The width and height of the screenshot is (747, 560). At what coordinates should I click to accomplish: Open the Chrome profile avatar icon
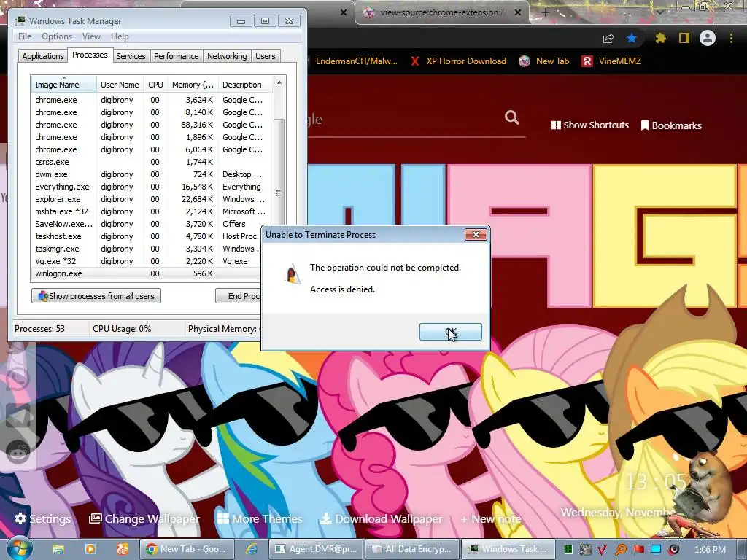pyautogui.click(x=708, y=38)
